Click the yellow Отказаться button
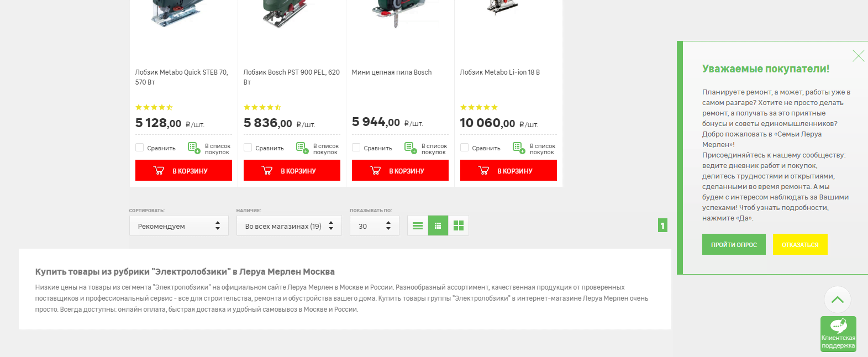Image resolution: width=868 pixels, height=357 pixels. (800, 244)
